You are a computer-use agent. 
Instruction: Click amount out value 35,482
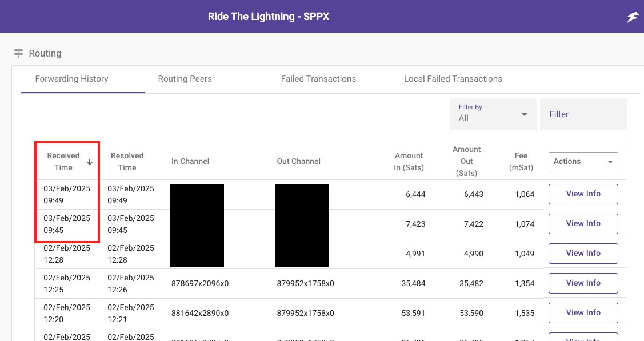pos(471,283)
